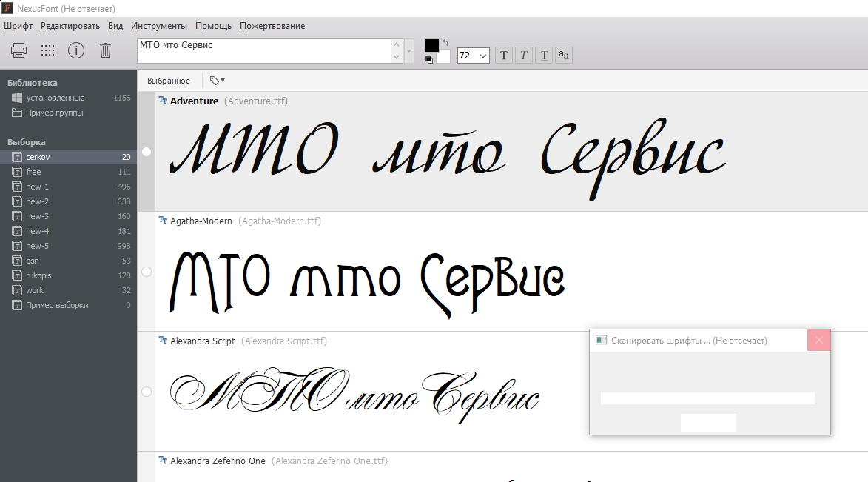Close the Сканировать шрифты dialog
Image resolution: width=868 pixels, height=482 pixels.
818,340
